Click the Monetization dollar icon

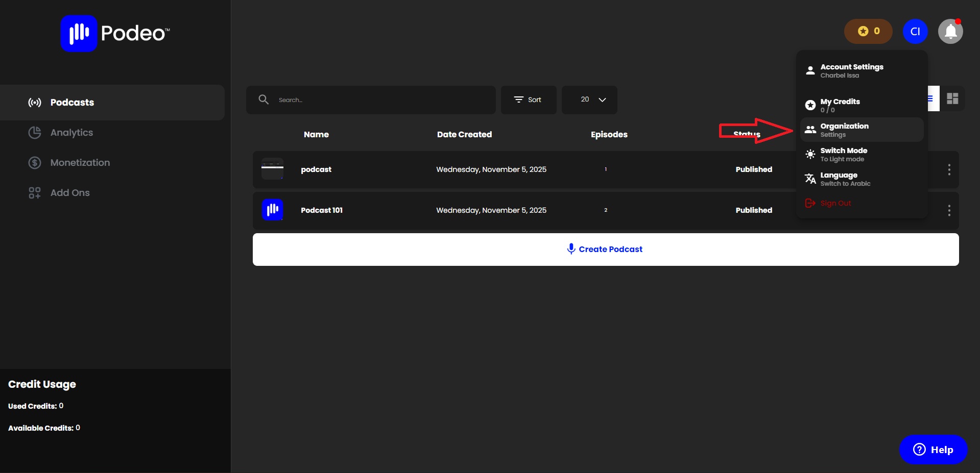[35, 163]
